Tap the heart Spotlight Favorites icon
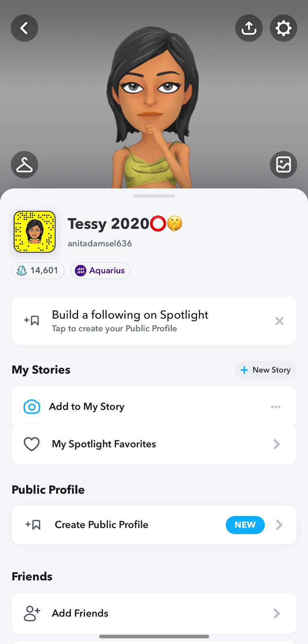The width and height of the screenshot is (308, 644). click(x=32, y=444)
